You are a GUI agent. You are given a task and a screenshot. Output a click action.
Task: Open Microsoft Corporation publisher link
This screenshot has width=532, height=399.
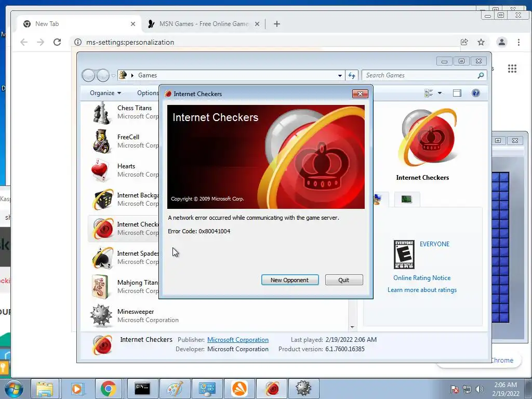pyautogui.click(x=238, y=340)
